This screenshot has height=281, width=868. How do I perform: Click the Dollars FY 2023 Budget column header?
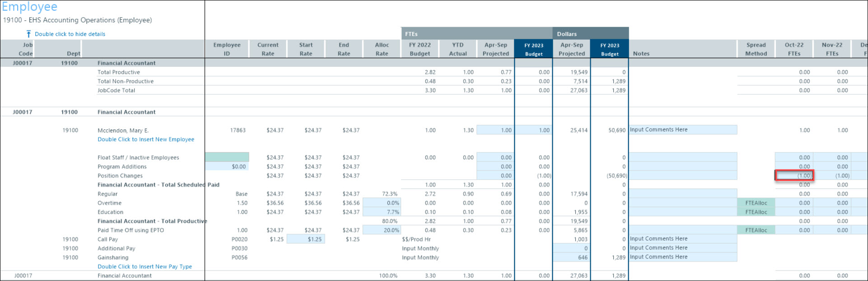pyautogui.click(x=609, y=49)
